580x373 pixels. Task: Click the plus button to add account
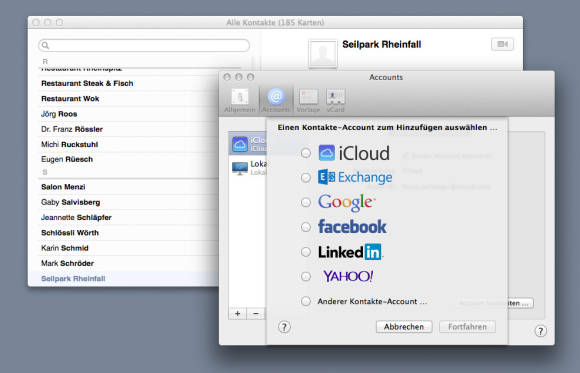237,314
